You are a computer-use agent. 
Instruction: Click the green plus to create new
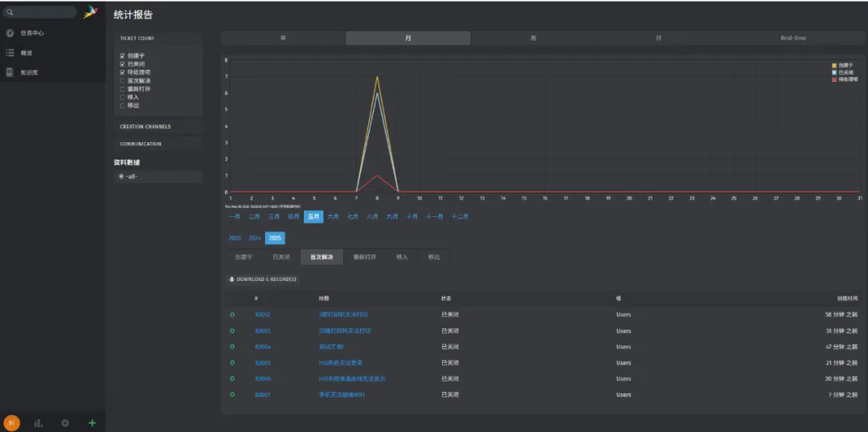click(x=92, y=423)
